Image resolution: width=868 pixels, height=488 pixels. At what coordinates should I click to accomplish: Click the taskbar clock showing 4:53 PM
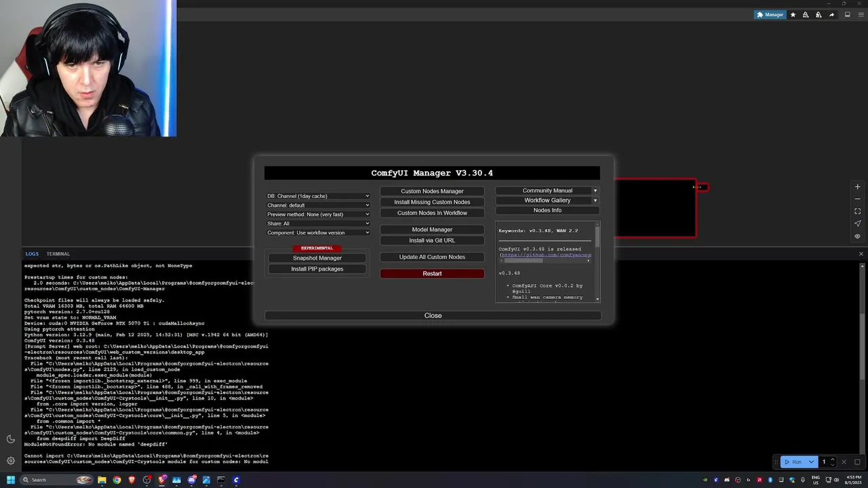852,480
